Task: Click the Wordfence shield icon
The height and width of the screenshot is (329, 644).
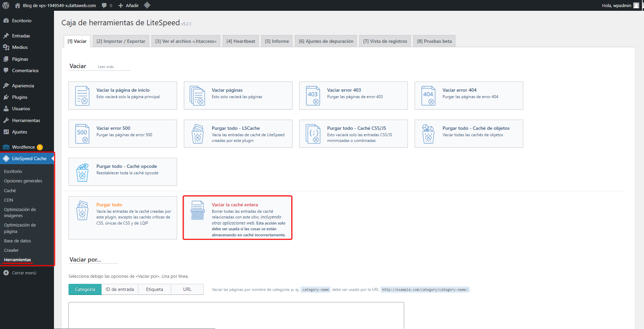Action: [6, 147]
